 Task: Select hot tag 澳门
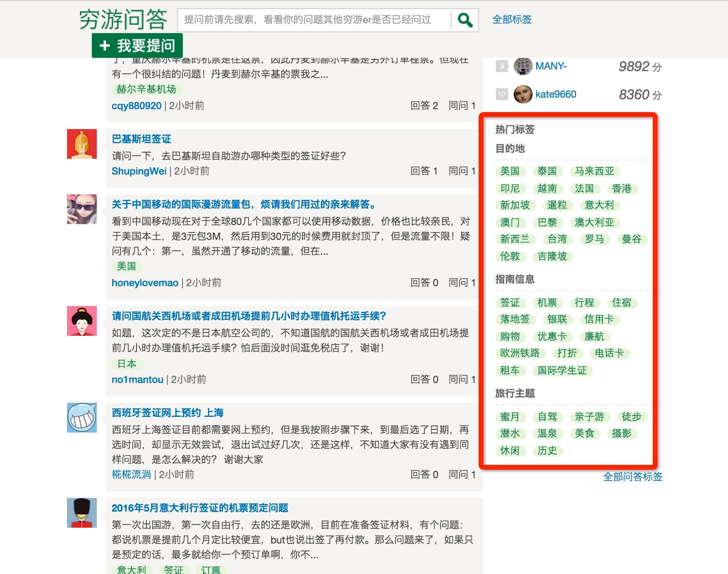(x=510, y=222)
